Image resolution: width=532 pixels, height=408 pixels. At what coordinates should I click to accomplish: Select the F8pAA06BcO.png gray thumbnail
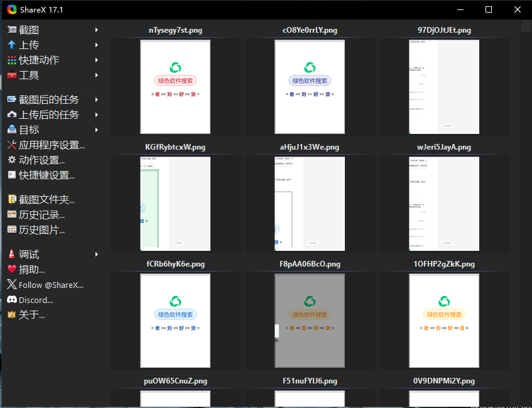310,321
